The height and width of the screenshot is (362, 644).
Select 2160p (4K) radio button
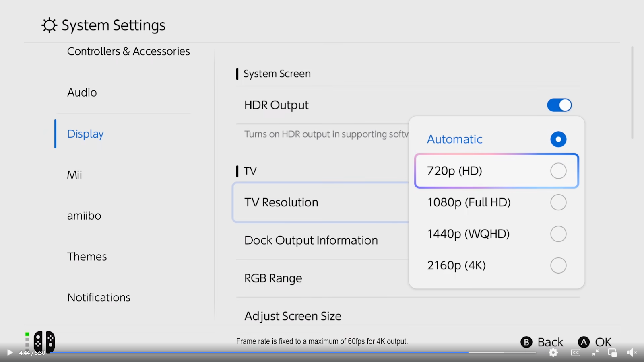pos(558,265)
